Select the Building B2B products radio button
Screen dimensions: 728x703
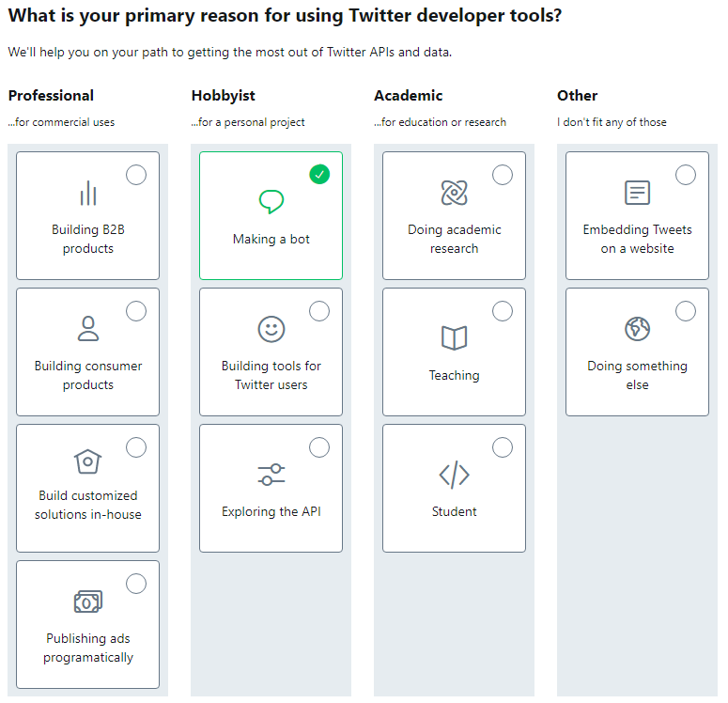click(x=136, y=175)
